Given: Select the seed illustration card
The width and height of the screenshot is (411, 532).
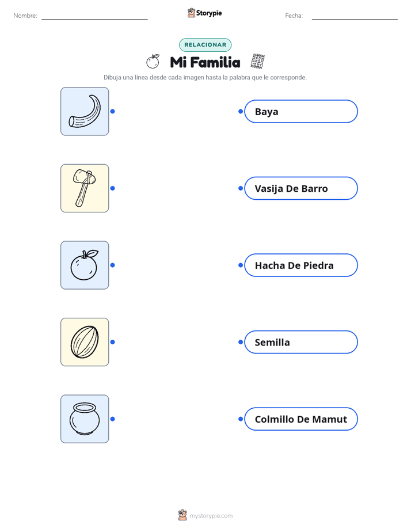Looking at the screenshot, I should tap(85, 342).
